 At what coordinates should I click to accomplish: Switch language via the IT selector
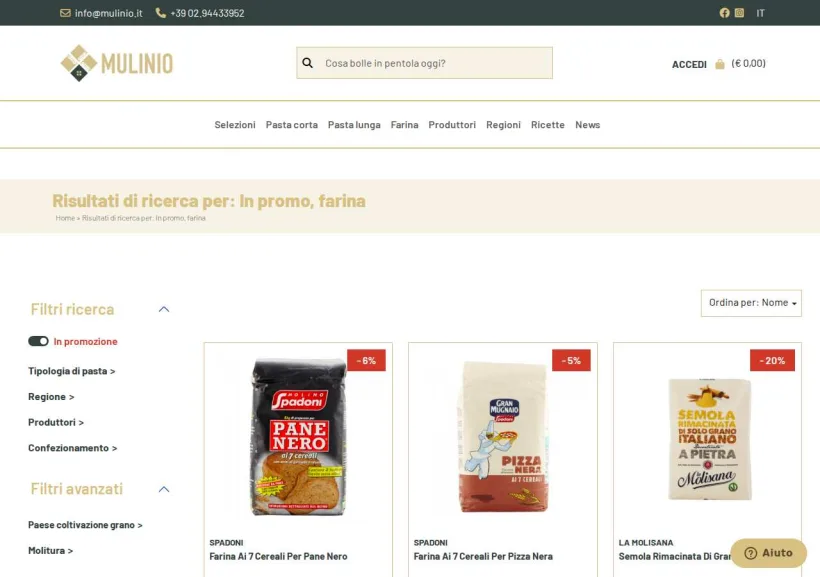pos(760,13)
